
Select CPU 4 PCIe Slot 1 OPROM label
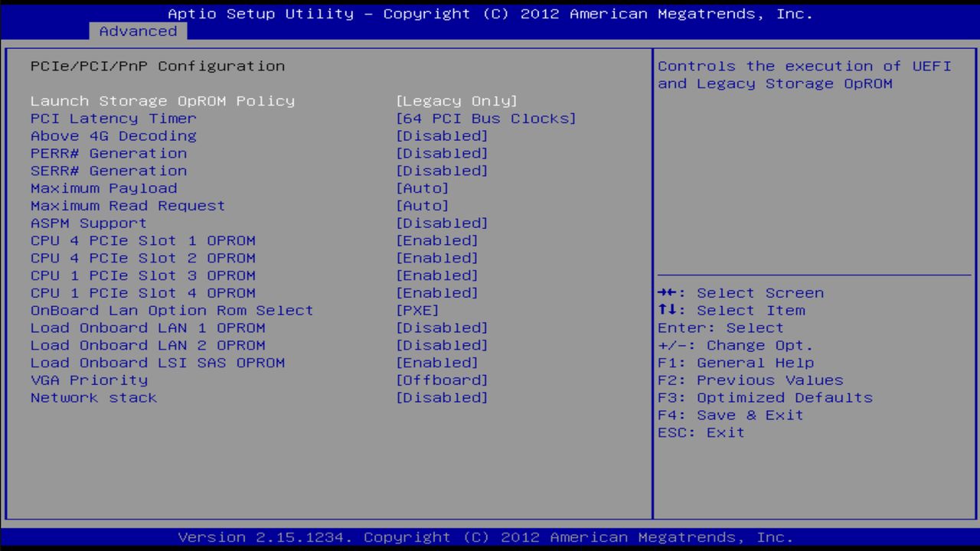pos(143,241)
